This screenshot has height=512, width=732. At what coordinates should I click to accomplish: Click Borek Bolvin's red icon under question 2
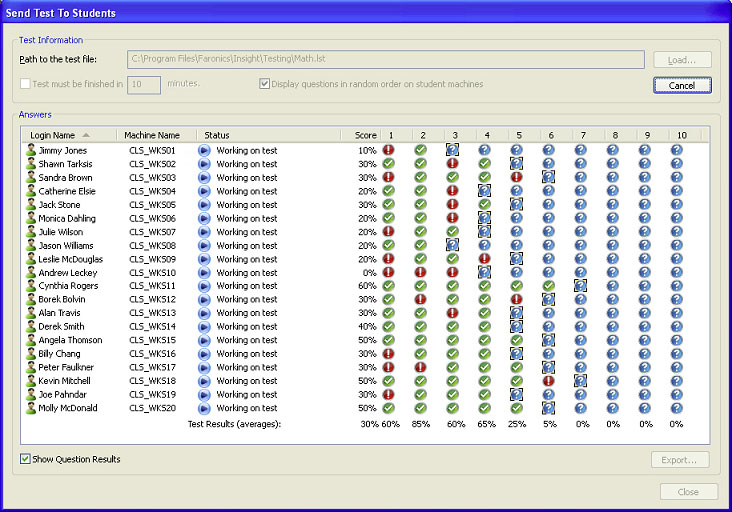pyautogui.click(x=421, y=299)
